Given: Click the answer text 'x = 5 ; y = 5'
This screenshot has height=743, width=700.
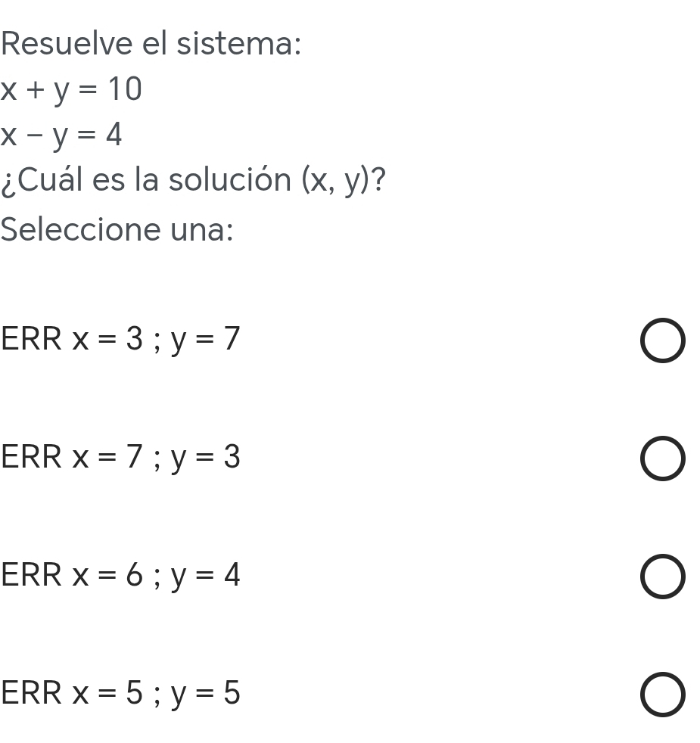Looking at the screenshot, I should (156, 693).
